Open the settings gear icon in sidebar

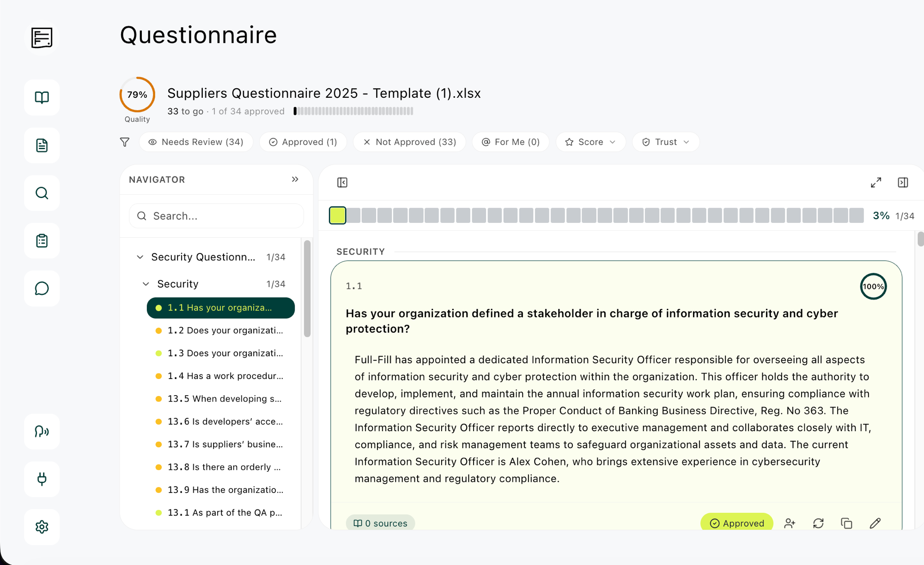click(x=42, y=527)
